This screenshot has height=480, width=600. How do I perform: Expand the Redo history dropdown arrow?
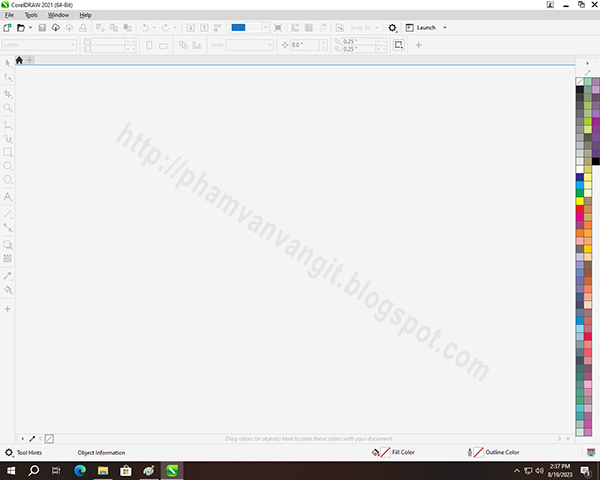click(175, 28)
